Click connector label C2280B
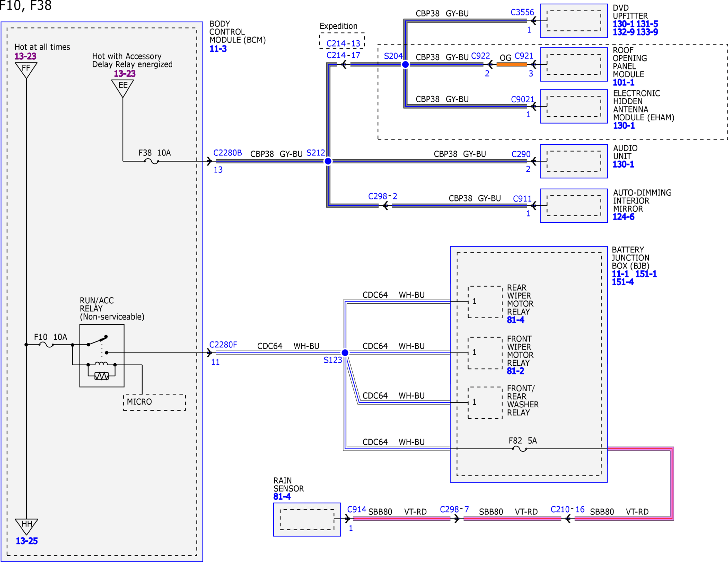The image size is (728, 562). click(228, 153)
